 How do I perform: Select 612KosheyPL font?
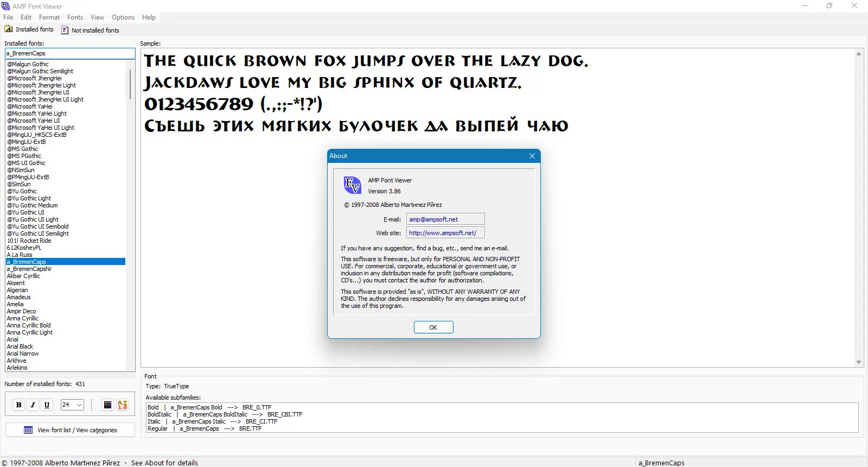click(66, 248)
